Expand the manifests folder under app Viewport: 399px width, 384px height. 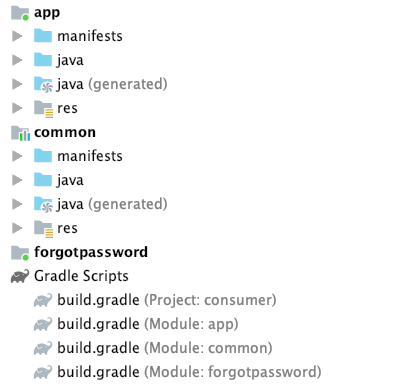coord(17,36)
